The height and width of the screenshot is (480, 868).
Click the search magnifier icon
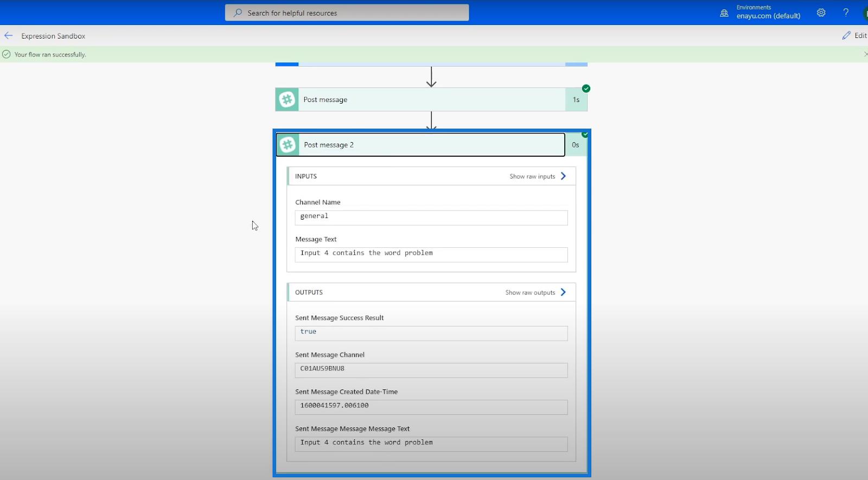238,12
